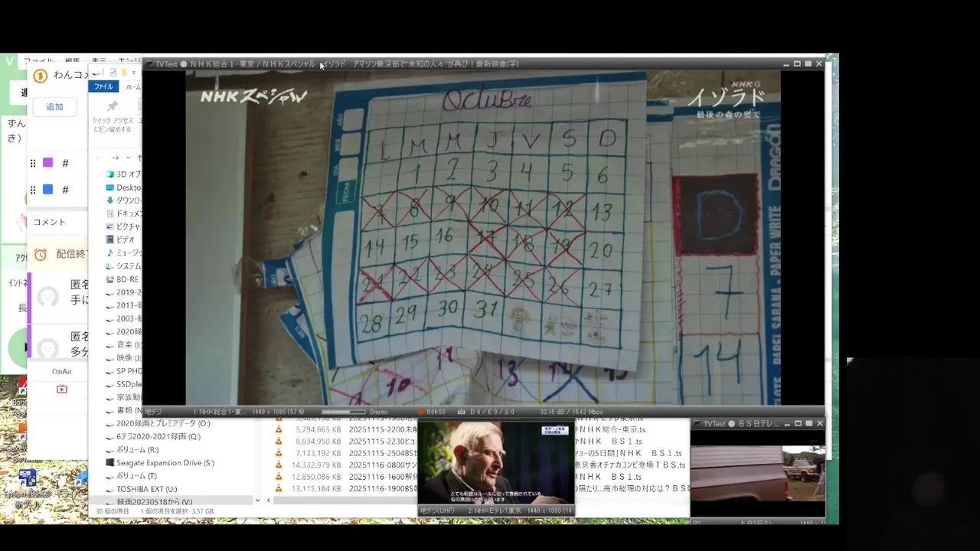Select ドキュメント folder in navigation tree
The width and height of the screenshot is (980, 551).
pyautogui.click(x=122, y=214)
